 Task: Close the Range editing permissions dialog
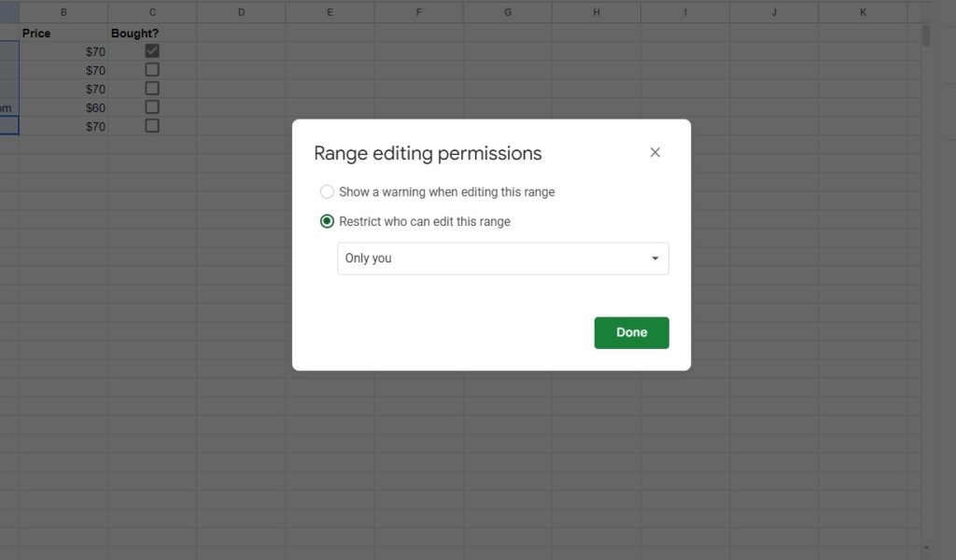tap(654, 152)
